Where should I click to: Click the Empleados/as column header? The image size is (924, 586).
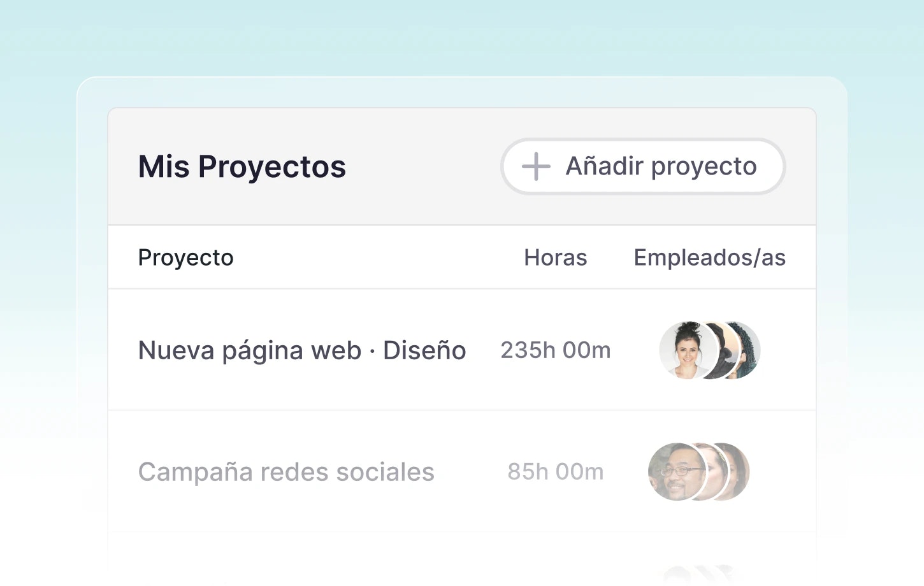click(709, 258)
